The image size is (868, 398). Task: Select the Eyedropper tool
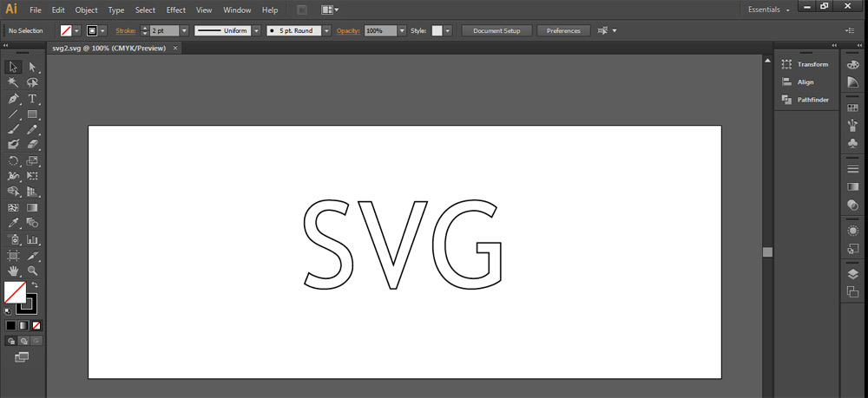[x=14, y=224]
